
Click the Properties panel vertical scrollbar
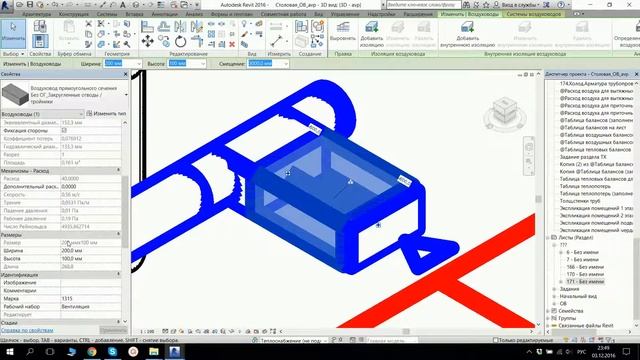(125, 212)
